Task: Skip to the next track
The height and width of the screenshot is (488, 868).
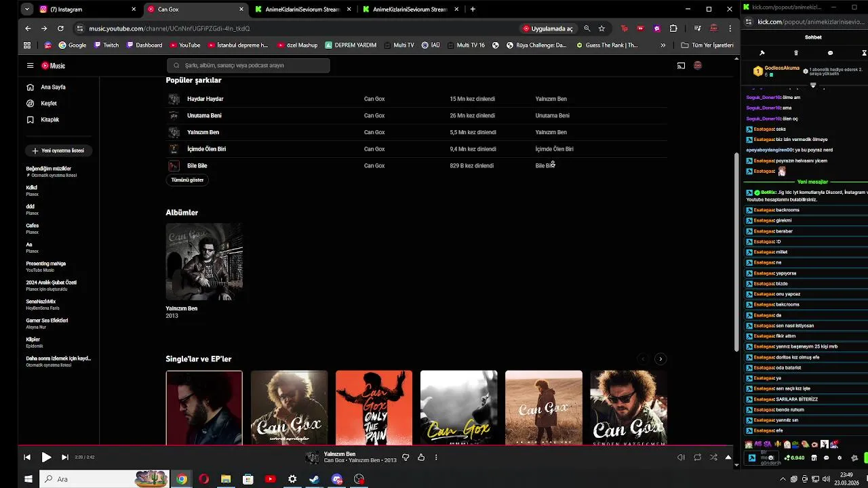Action: pyautogui.click(x=65, y=457)
